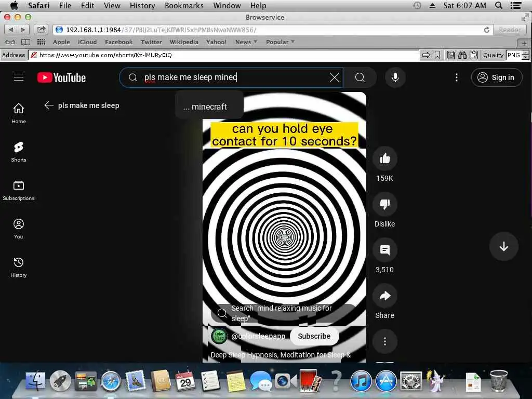Screen dimensions: 532x399
Task: Clear the YouTube search text
Action: click(334, 77)
